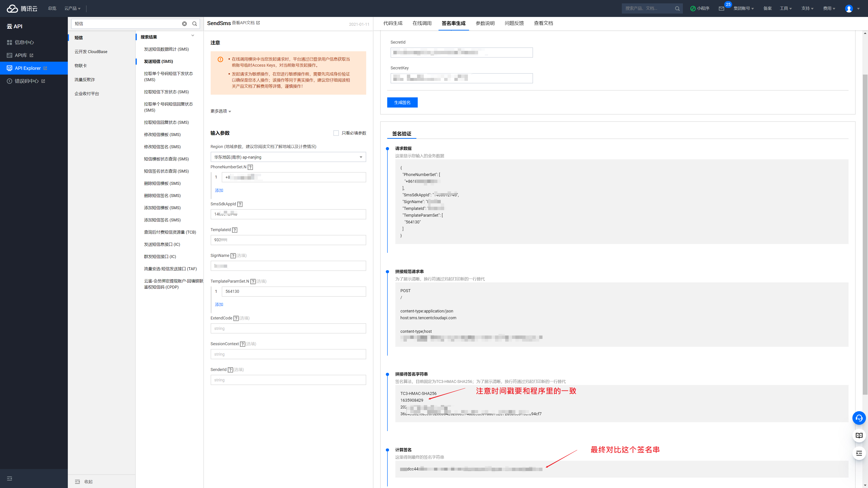
Task: Show help for ExtendCode
Action: (236, 318)
